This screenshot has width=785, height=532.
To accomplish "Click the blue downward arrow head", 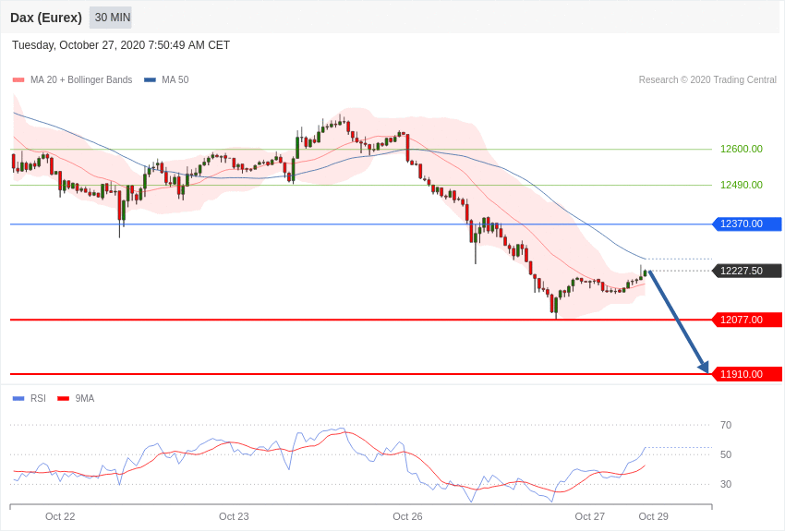I will click(704, 368).
